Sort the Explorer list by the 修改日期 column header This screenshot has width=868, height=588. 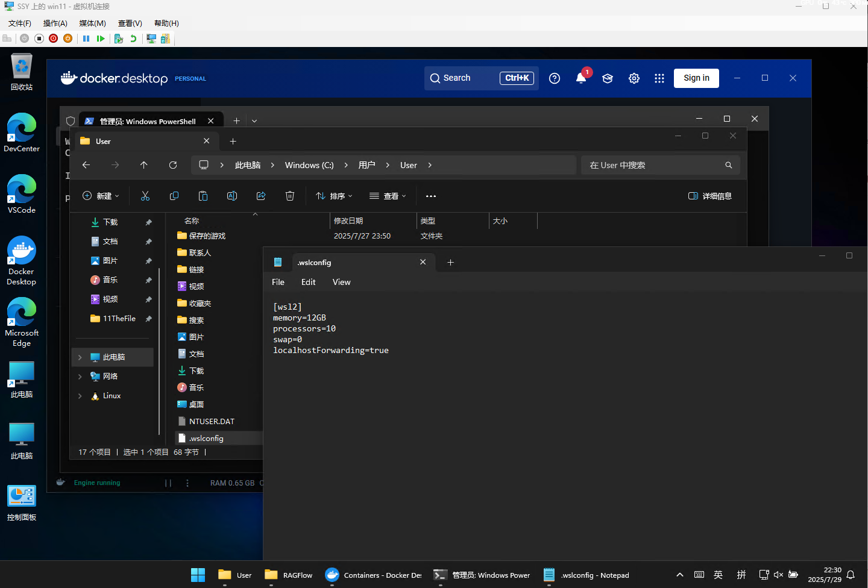(373, 221)
